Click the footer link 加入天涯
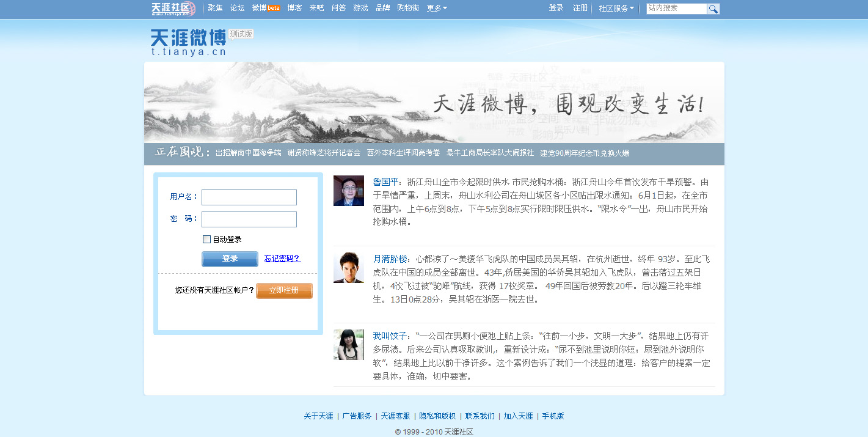 519,416
